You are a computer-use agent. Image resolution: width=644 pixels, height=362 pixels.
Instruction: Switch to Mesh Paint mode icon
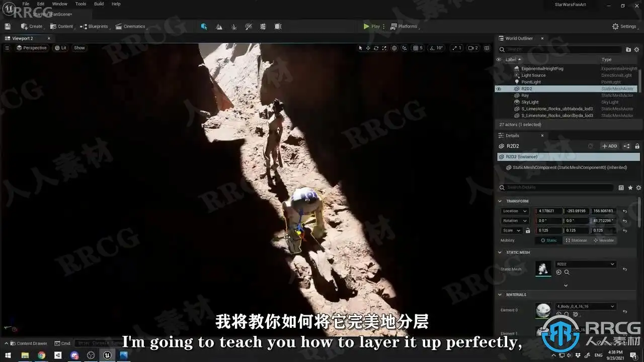pyautogui.click(x=248, y=26)
